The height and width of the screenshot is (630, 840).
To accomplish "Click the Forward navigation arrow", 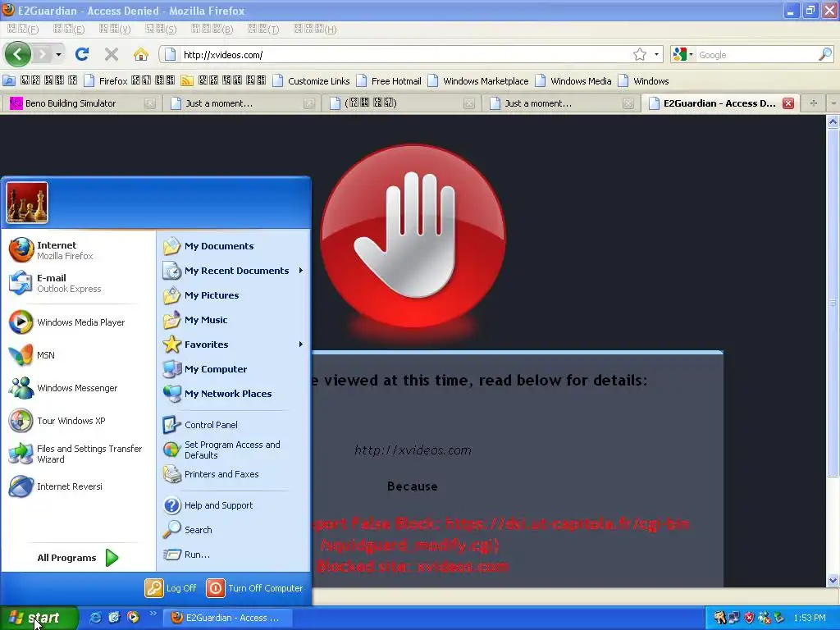I will [x=43, y=54].
